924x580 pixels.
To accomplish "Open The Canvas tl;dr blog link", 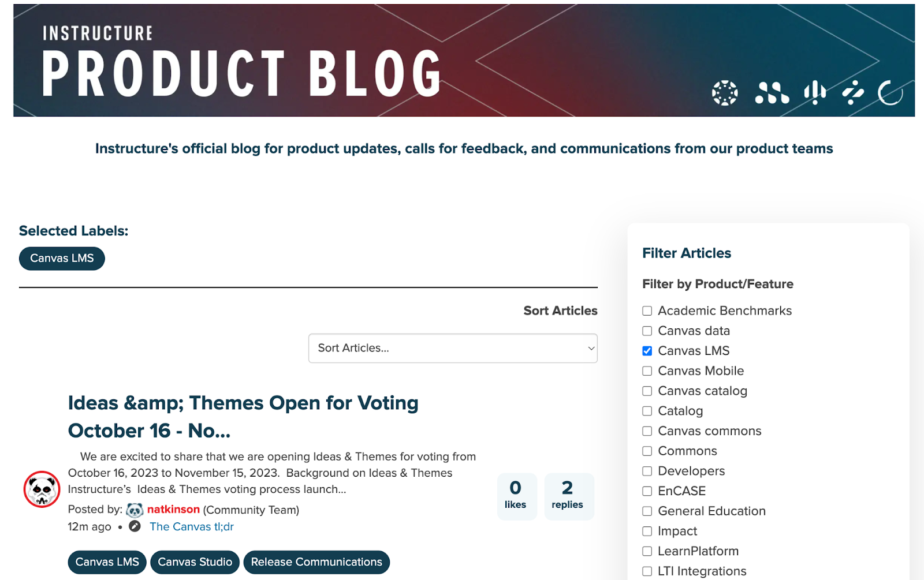I will [192, 526].
